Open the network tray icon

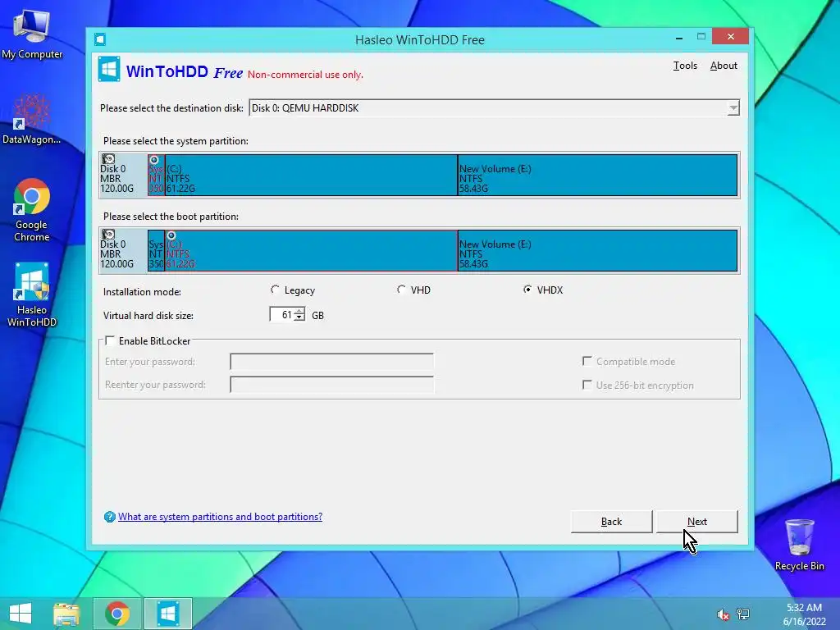coord(743,614)
